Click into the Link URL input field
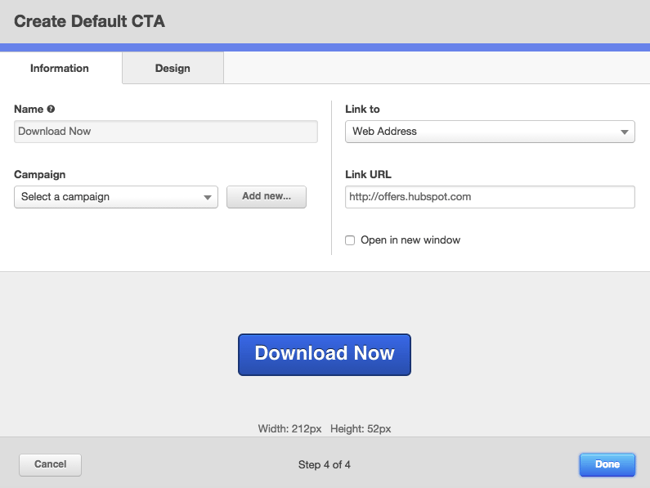This screenshot has height=488, width=650. tap(489, 197)
